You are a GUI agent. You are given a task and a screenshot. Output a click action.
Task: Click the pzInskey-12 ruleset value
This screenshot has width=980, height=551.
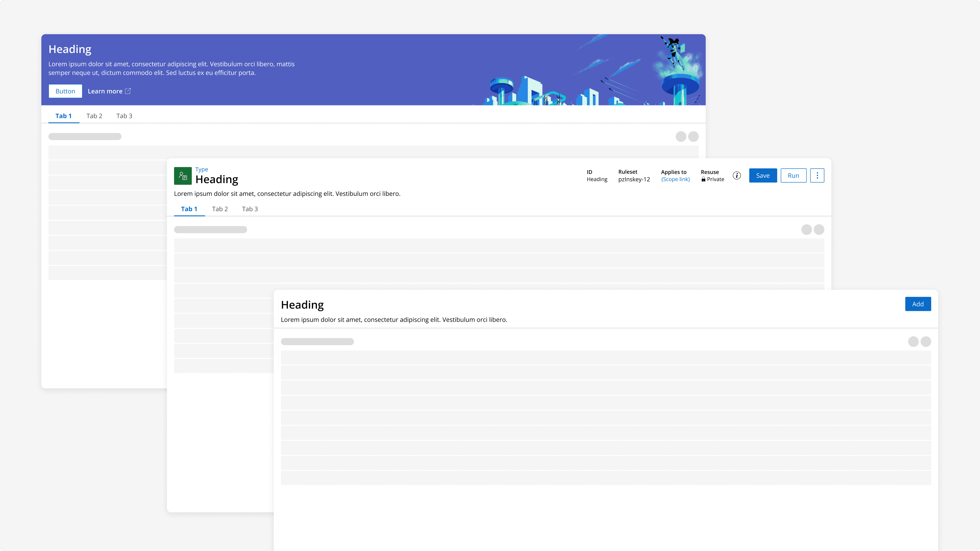tap(634, 180)
